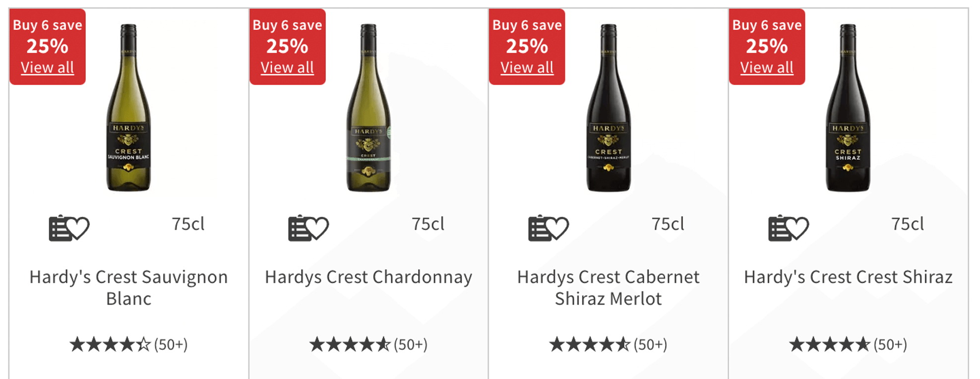Add Hardys Crest Chardonnay to favourites list

pyautogui.click(x=308, y=228)
